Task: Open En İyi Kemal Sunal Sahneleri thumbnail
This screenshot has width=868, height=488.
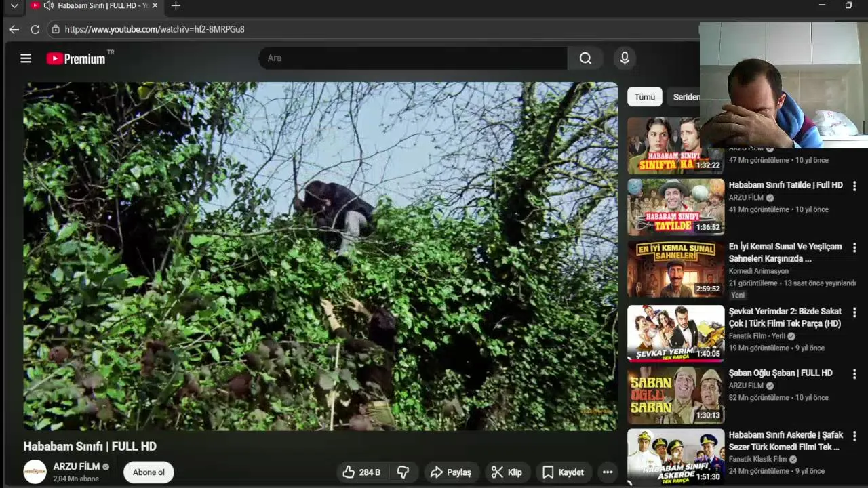Action: pyautogui.click(x=675, y=269)
